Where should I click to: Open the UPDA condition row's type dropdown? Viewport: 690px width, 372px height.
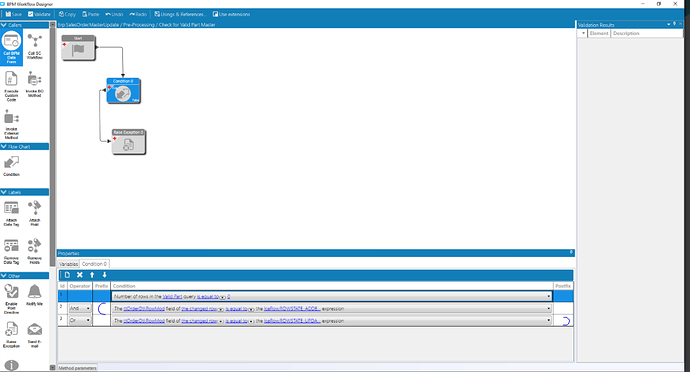[548, 320]
